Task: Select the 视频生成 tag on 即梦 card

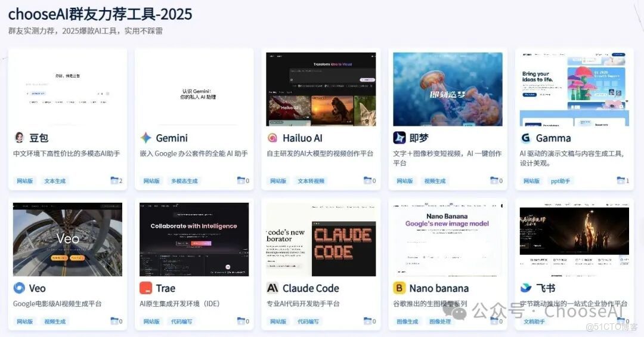Action: click(435, 181)
